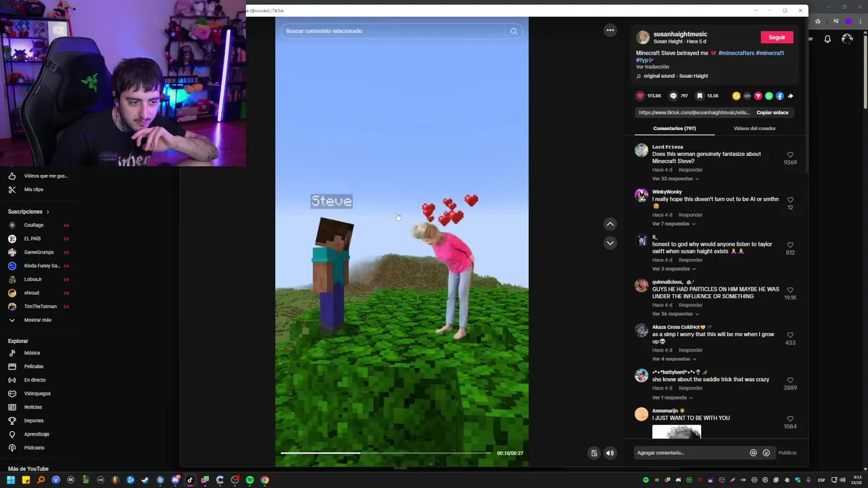Expand Ver 36 respuestas
868x488 pixels.
(675, 314)
